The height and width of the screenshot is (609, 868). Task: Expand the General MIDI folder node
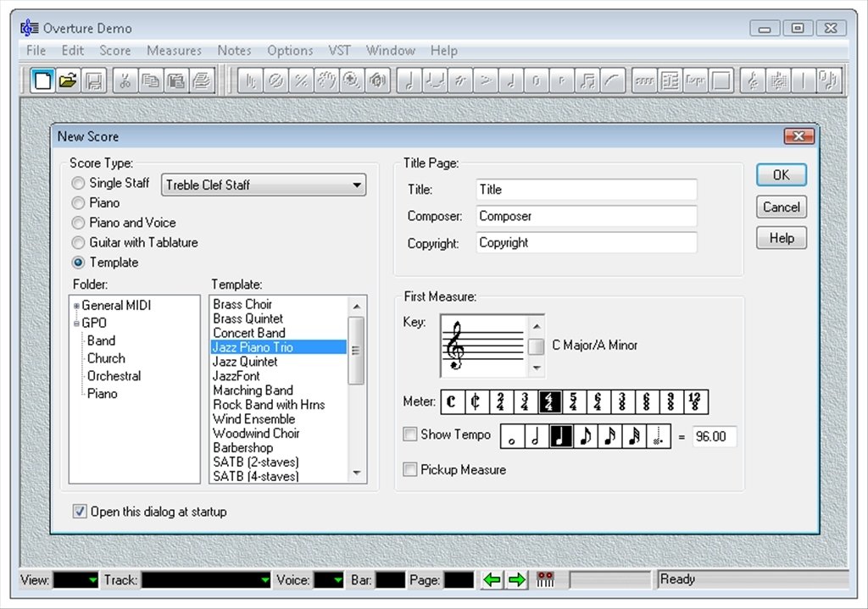click(x=76, y=306)
